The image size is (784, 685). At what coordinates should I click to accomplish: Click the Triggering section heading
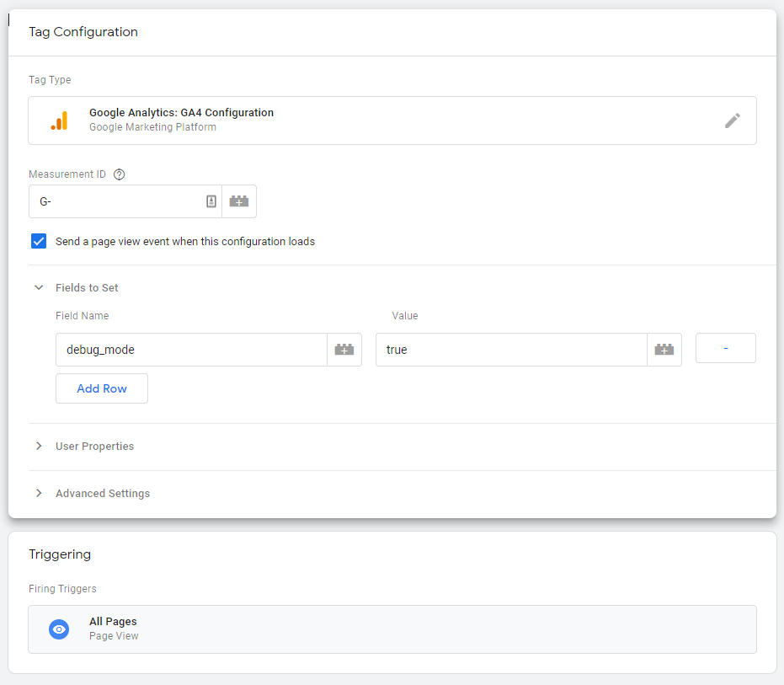tap(60, 554)
